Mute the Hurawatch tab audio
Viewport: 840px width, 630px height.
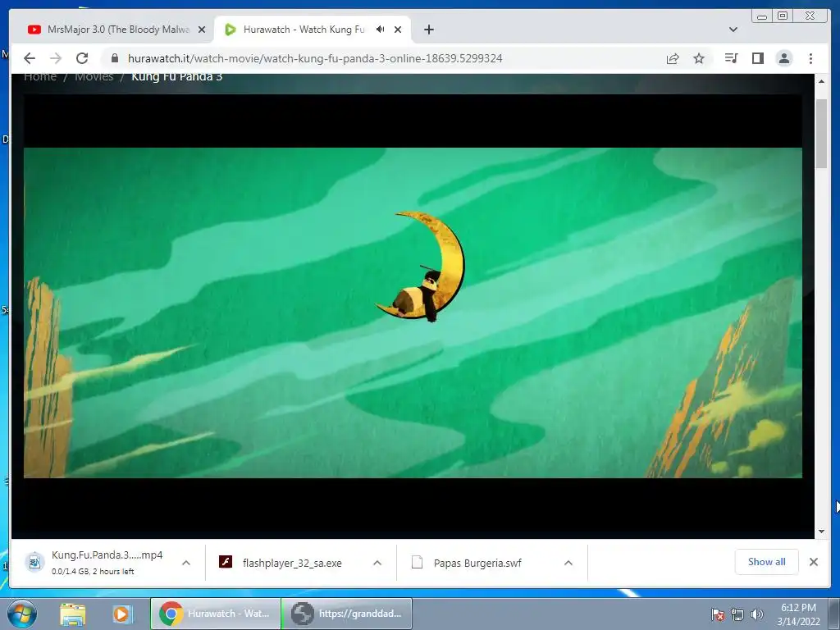coord(381,30)
